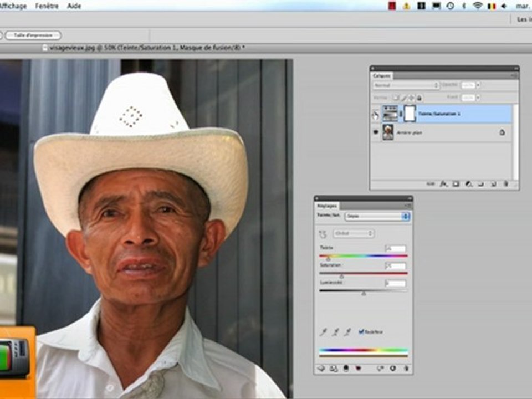
Task: Select the first eyedropper tool
Action: [323, 332]
